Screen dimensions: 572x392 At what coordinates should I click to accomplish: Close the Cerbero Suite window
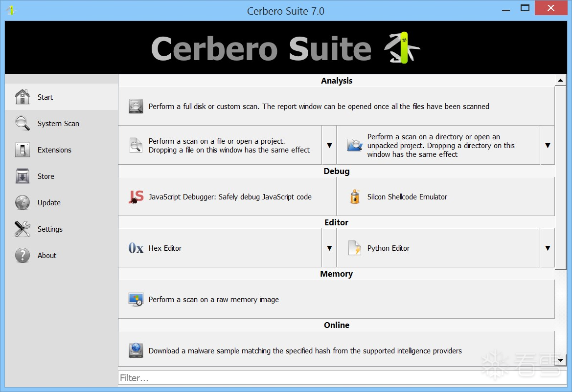click(x=551, y=8)
